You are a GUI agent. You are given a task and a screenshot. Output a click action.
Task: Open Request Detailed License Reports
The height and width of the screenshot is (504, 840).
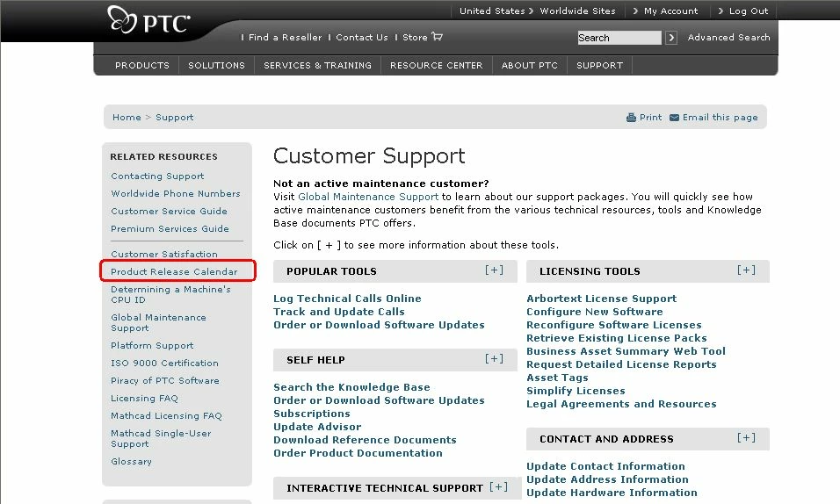click(x=621, y=364)
